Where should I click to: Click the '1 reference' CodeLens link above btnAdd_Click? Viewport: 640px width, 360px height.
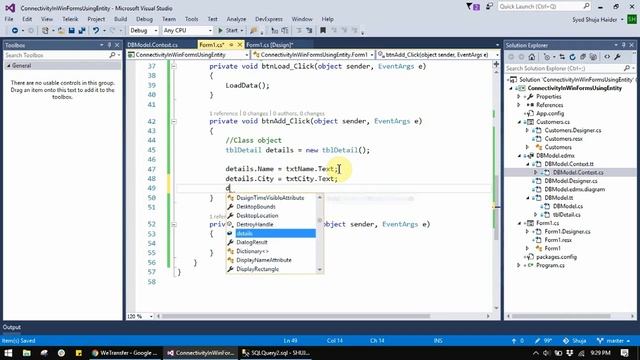pos(223,113)
